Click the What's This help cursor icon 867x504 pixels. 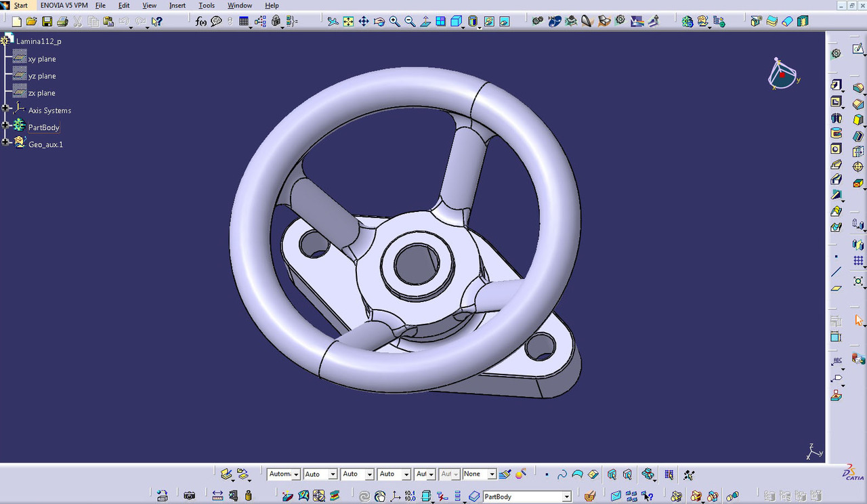pyautogui.click(x=156, y=22)
